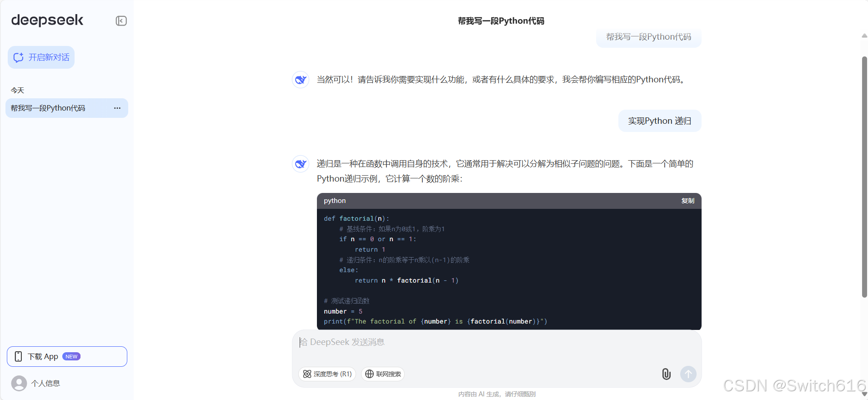Image resolution: width=868 pixels, height=400 pixels.
Task: Toggle 深度思考 (R1) mode
Action: click(327, 374)
